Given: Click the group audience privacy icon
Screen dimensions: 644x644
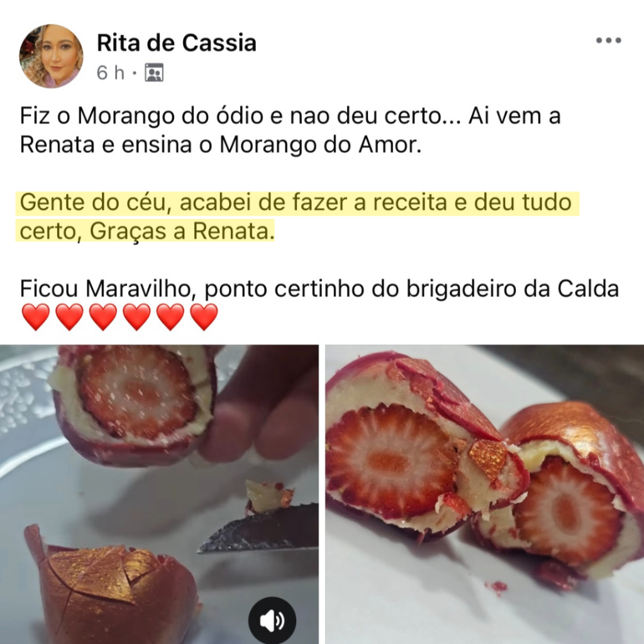Looking at the screenshot, I should [x=155, y=73].
